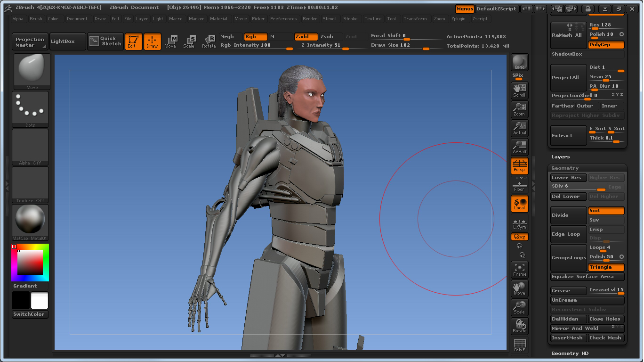Click the Divide button

tap(569, 215)
